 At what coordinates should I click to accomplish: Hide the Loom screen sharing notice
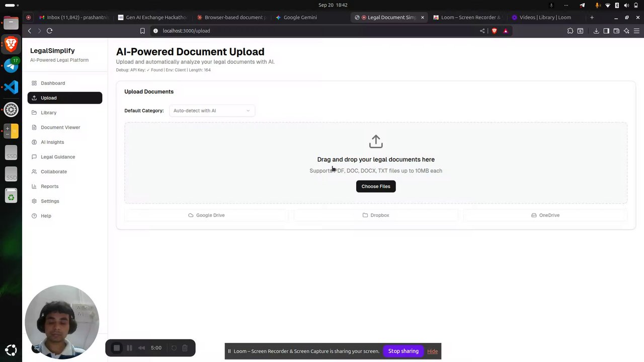432,351
